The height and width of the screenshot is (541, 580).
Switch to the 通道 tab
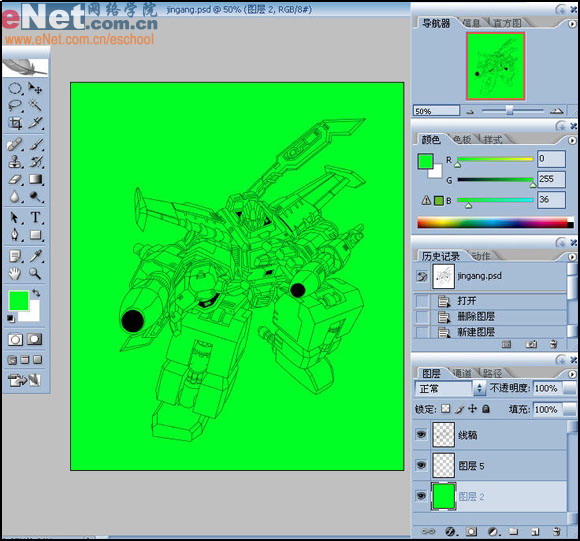[462, 373]
